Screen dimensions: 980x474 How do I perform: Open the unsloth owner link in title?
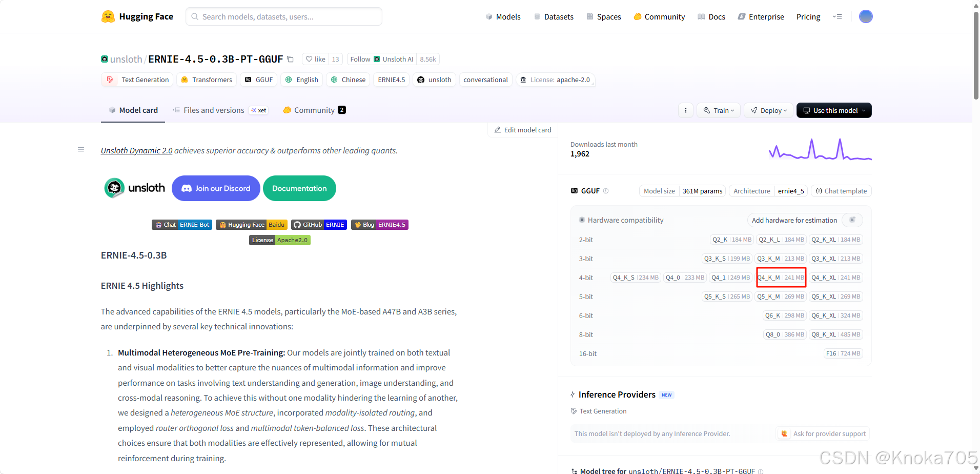(126, 59)
